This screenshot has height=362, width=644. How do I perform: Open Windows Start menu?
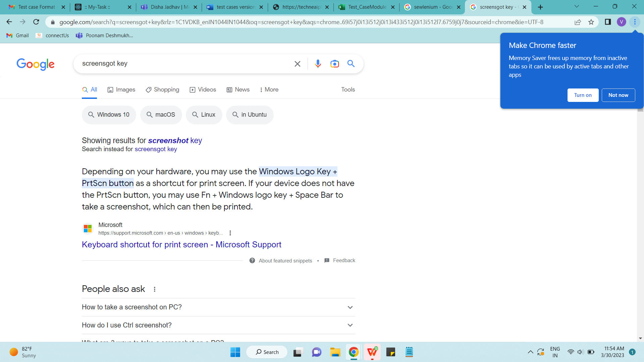pos(235,352)
